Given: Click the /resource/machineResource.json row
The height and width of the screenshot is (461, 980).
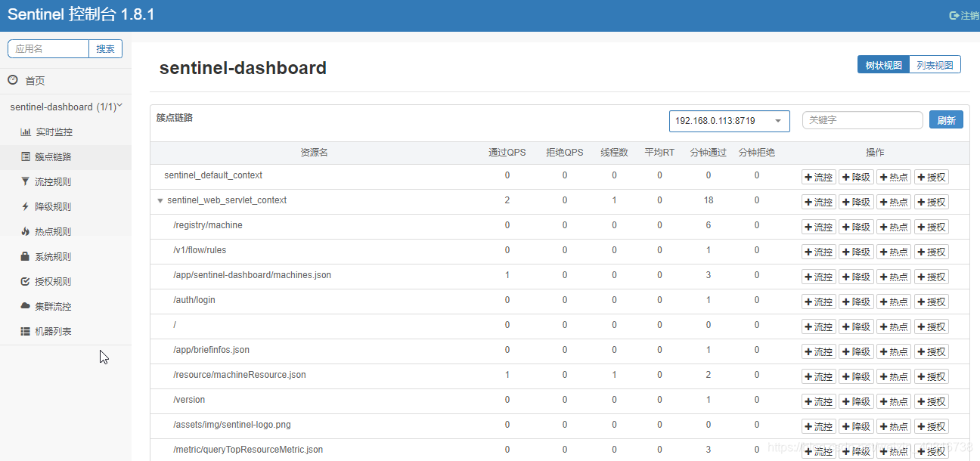Looking at the screenshot, I should tap(560, 376).
